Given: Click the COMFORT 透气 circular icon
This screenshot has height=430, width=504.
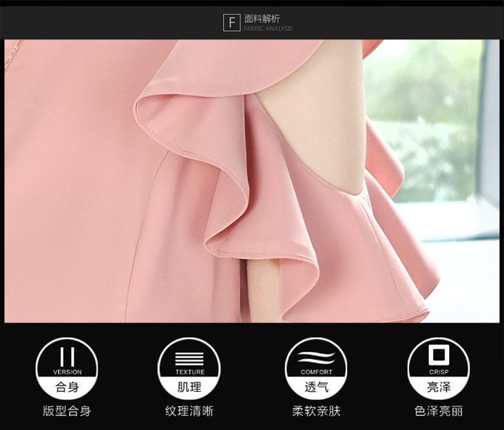Looking at the screenshot, I should (x=316, y=369).
